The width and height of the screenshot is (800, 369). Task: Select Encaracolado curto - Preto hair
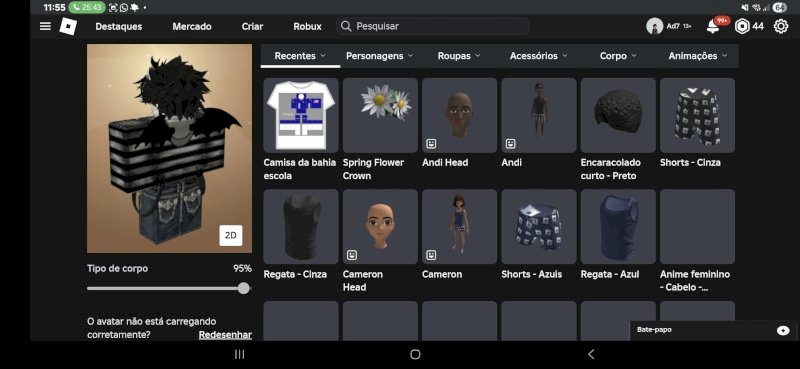coord(618,115)
